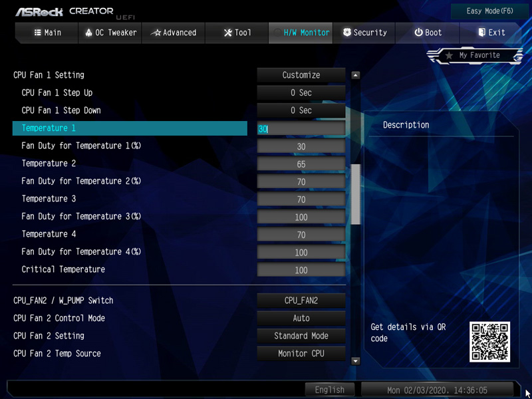Switch to OC Tweaker tab
532x399 pixels.
coord(110,33)
